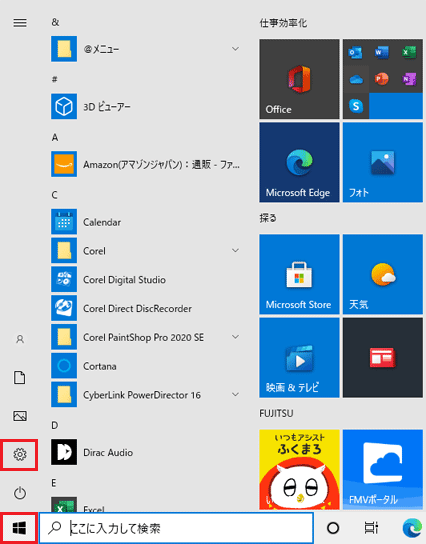Jump via the '#' letter header
426x544 pixels.
click(x=54, y=80)
